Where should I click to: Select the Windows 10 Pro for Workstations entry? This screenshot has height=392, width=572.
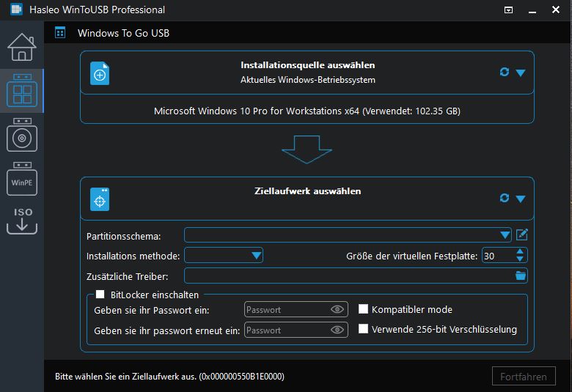tap(307, 111)
